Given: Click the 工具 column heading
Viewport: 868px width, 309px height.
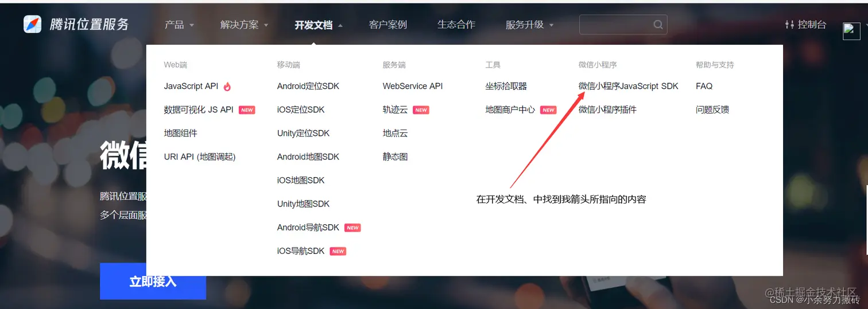Looking at the screenshot, I should [493, 65].
